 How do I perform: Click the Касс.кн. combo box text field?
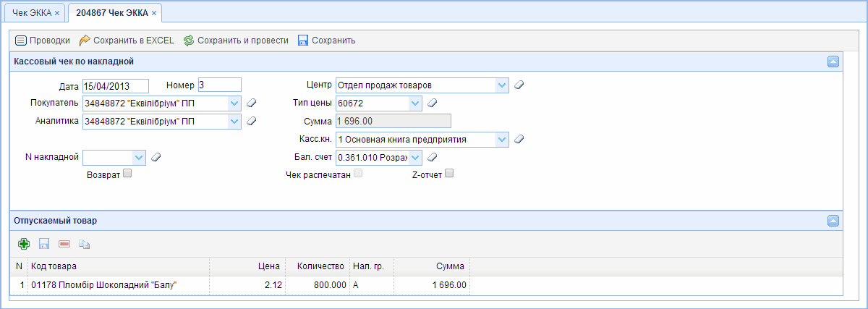point(415,139)
